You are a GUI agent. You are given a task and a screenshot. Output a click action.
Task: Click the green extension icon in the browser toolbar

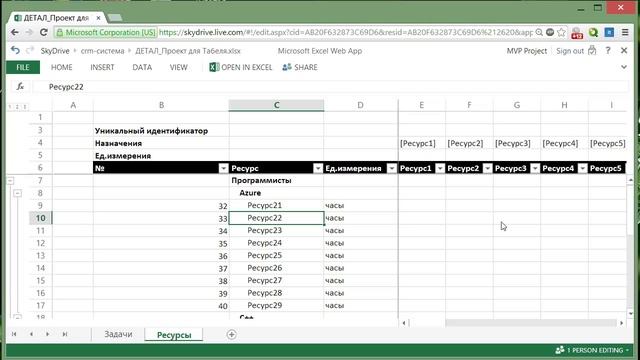[593, 32]
